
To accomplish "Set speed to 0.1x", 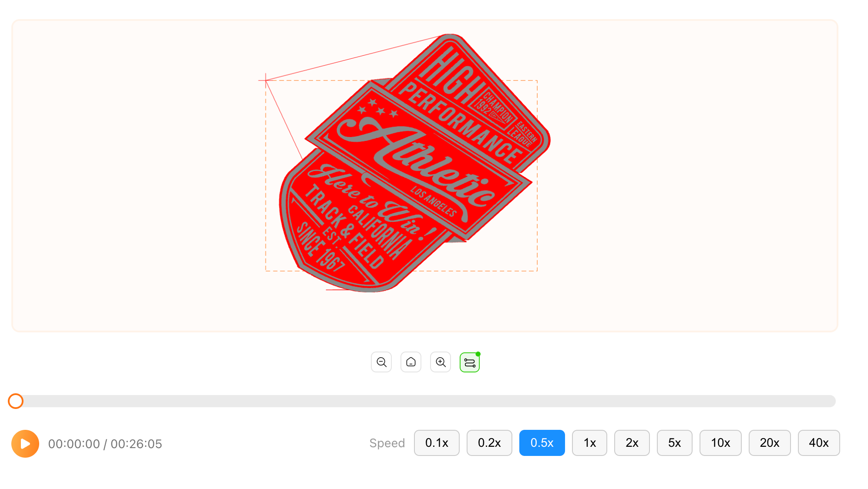I will (x=437, y=443).
